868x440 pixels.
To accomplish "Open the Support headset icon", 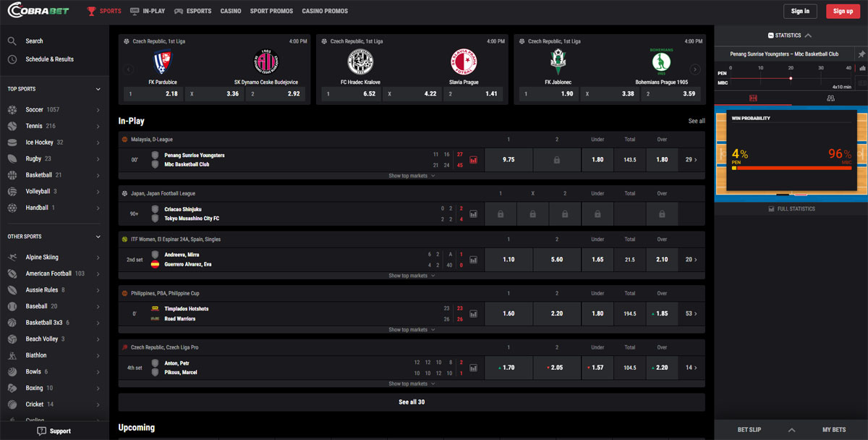I will coord(41,431).
